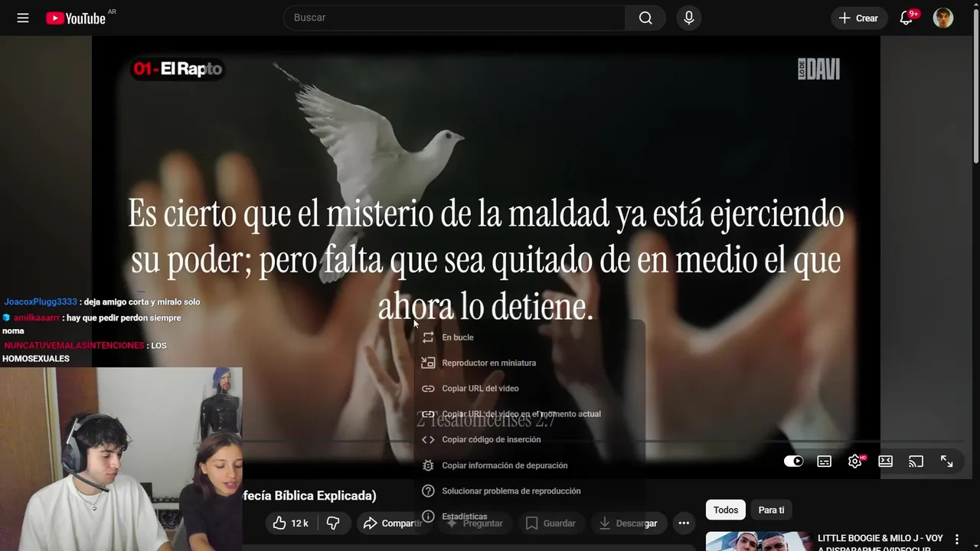This screenshot has width=980, height=551.
Task: Select Copiar URL del video en el momento actual
Action: click(x=530, y=414)
